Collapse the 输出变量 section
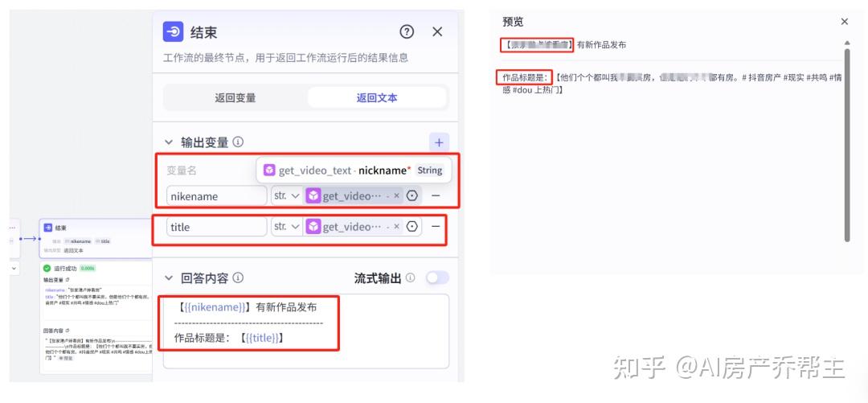Viewport: 868px width, 403px height. [x=169, y=143]
